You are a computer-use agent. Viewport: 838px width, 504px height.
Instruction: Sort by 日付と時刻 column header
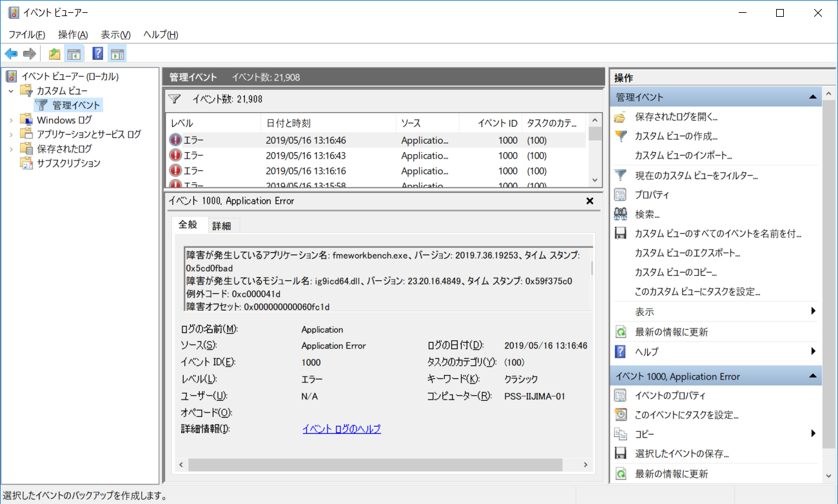(329, 123)
